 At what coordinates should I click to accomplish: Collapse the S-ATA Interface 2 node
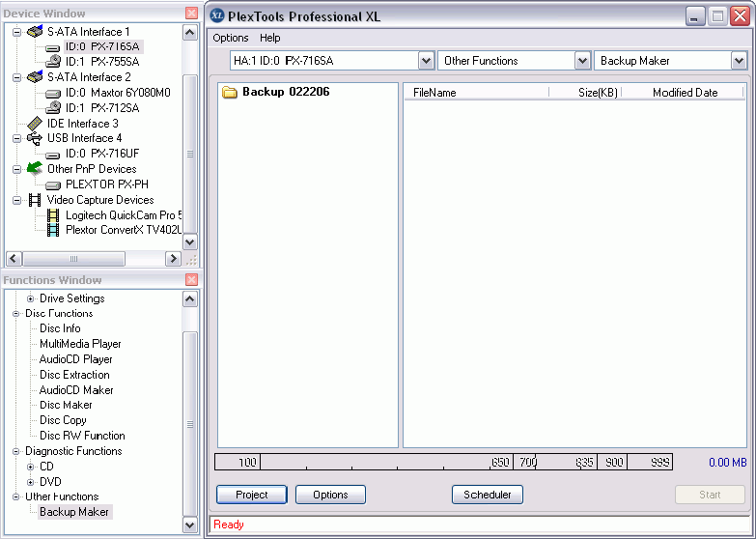[x=16, y=77]
